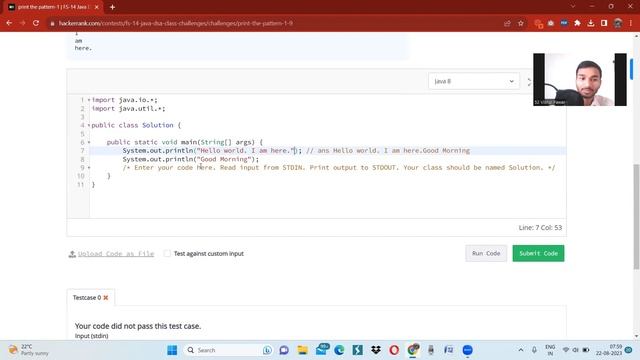Open Microsoft Edge from the taskbar
640x360 pixels.
[339, 350]
